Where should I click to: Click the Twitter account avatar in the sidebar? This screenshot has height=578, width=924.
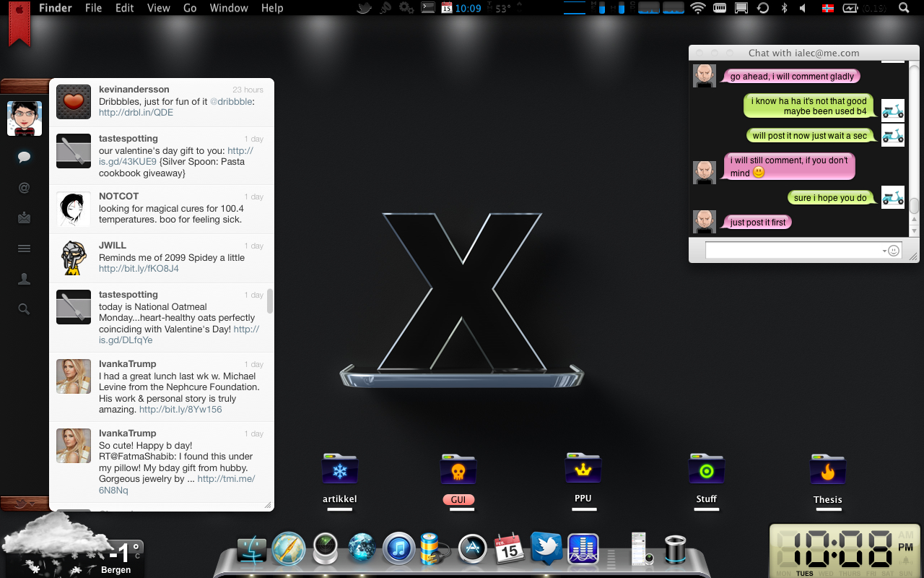25,118
